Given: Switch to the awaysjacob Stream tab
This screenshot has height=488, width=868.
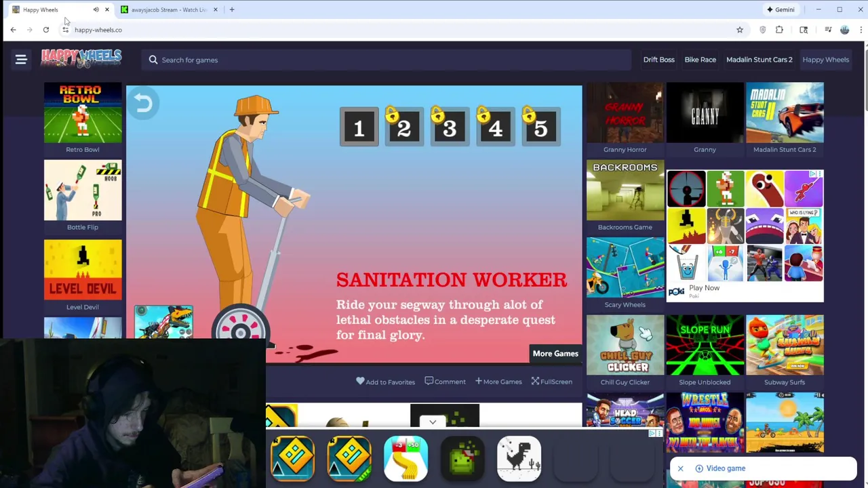Looking at the screenshot, I should pos(168,9).
